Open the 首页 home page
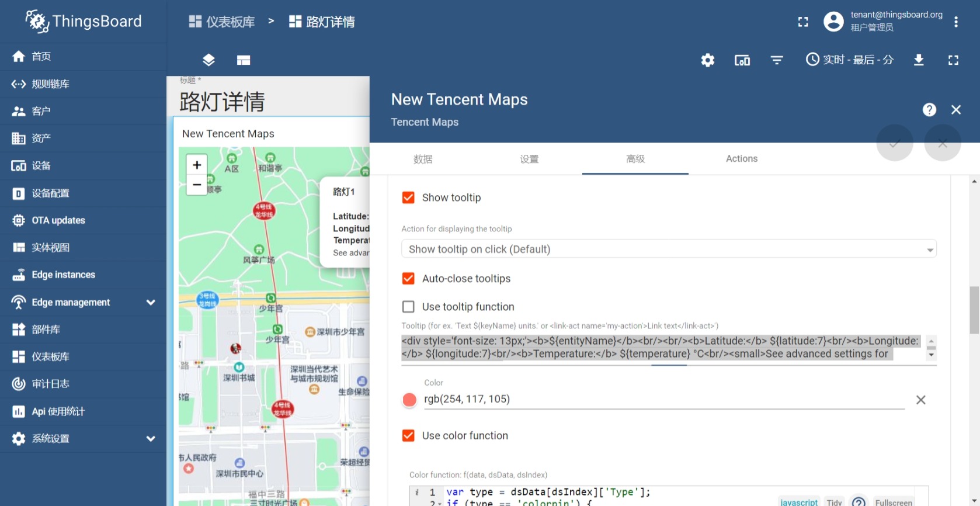 (x=83, y=56)
